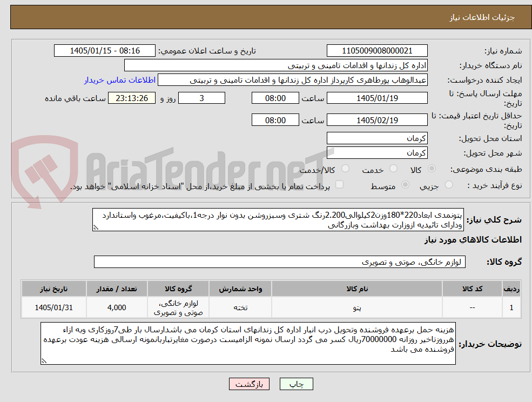Click the need number field 1105009008000021
The width and height of the screenshot is (532, 402).
point(377,51)
